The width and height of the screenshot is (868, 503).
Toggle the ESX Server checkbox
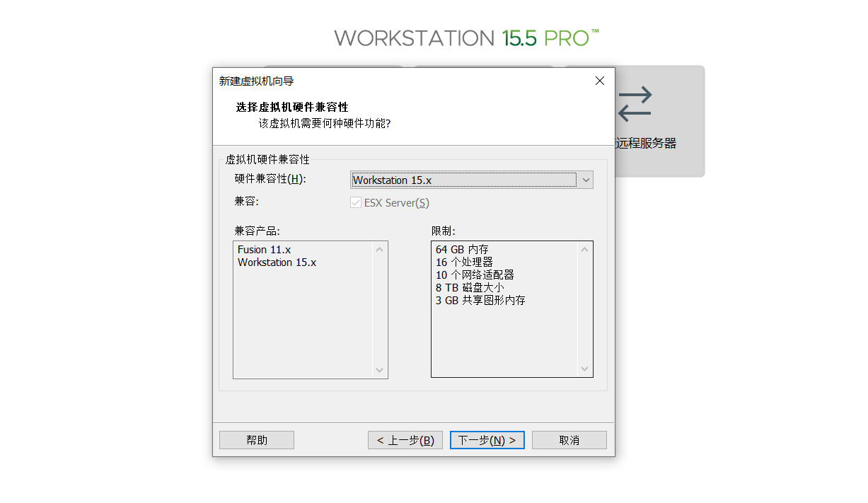355,203
